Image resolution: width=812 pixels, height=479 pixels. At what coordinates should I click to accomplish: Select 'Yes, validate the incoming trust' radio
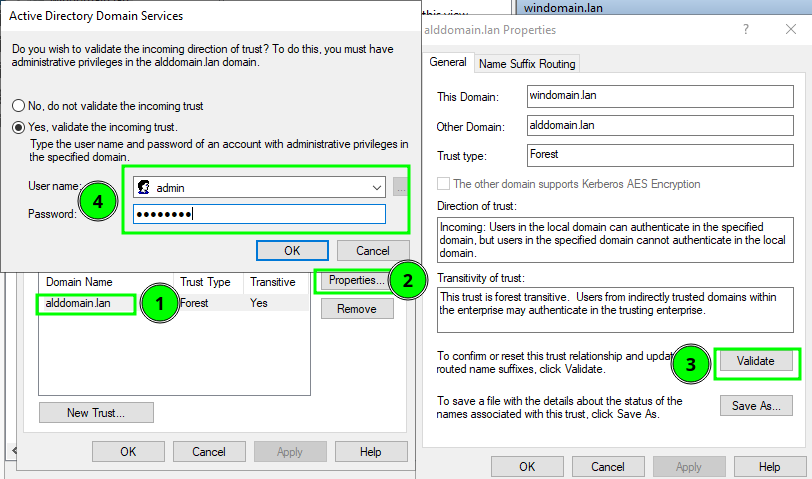click(19, 127)
